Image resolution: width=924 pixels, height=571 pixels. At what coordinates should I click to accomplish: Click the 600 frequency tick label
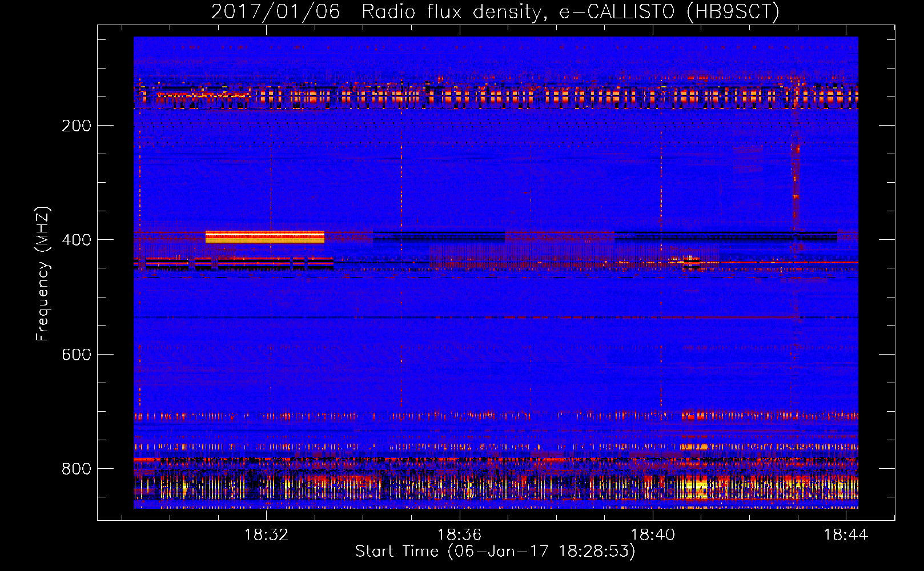coord(77,355)
